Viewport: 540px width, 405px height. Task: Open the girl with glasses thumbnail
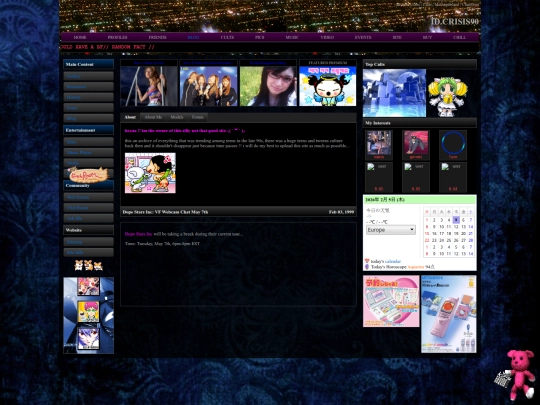(268, 86)
